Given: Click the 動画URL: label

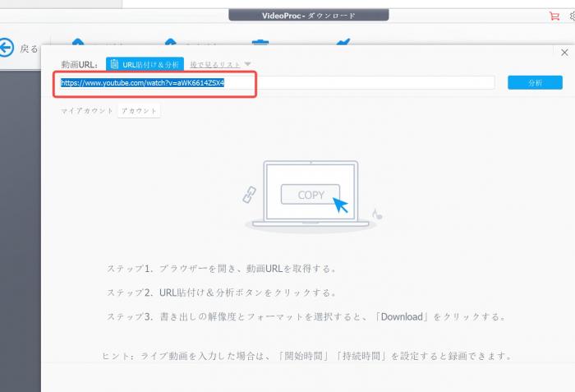Looking at the screenshot, I should click(x=79, y=65).
